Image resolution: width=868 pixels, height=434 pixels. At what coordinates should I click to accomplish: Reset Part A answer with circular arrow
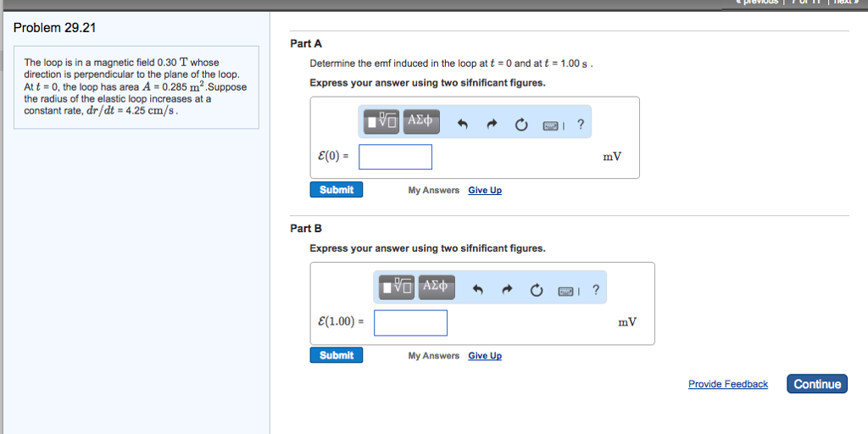point(521,125)
